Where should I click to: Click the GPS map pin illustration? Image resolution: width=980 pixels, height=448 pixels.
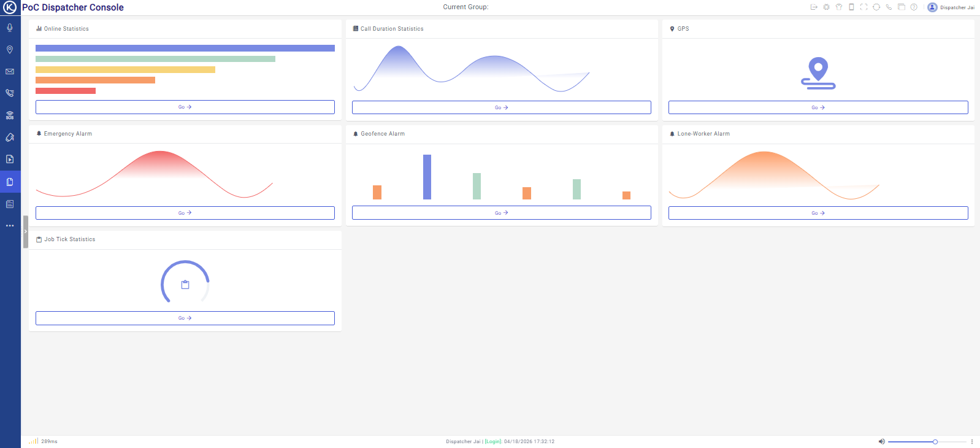point(818,73)
